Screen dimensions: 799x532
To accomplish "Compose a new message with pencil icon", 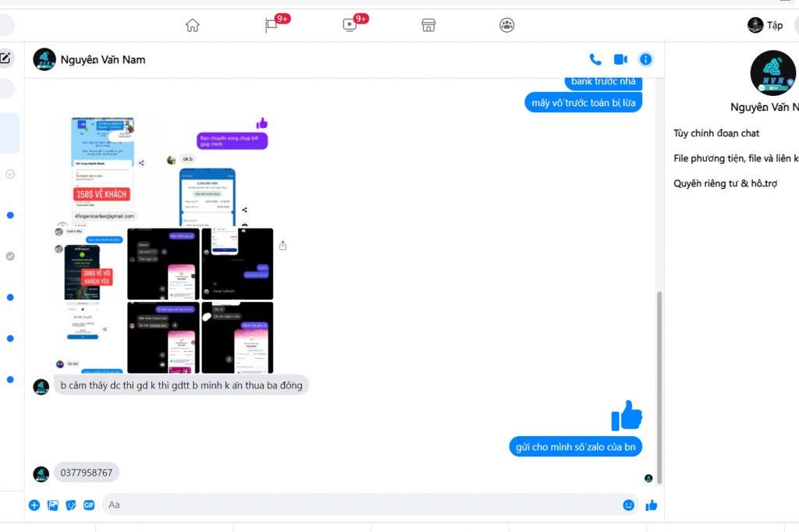I will click(5, 58).
